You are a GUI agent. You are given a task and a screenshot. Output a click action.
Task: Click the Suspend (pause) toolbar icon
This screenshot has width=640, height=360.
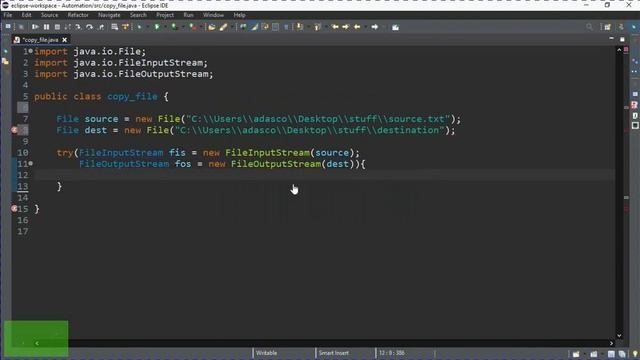click(x=46, y=27)
